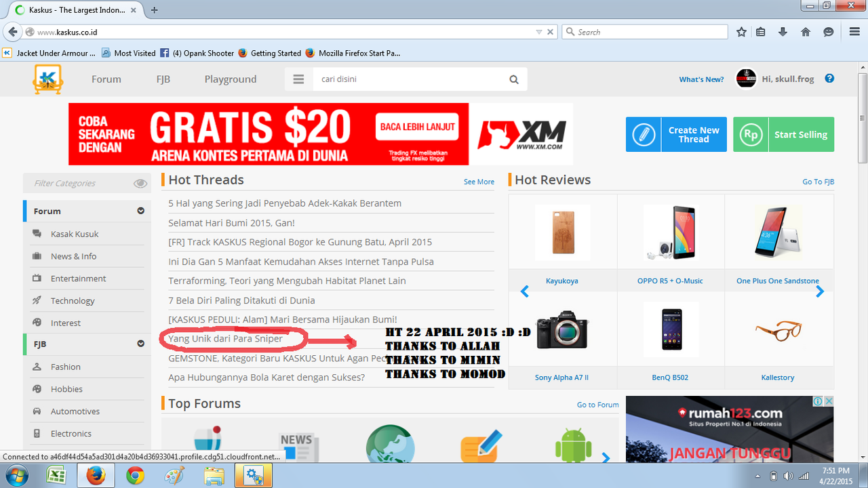Open Excel from the Windows taskbar
868x488 pixels.
(x=56, y=476)
